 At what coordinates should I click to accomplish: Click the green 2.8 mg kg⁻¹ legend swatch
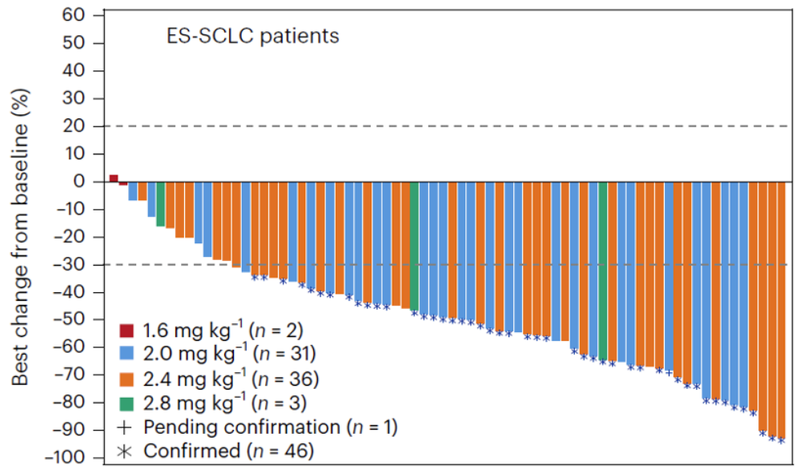[125, 403]
